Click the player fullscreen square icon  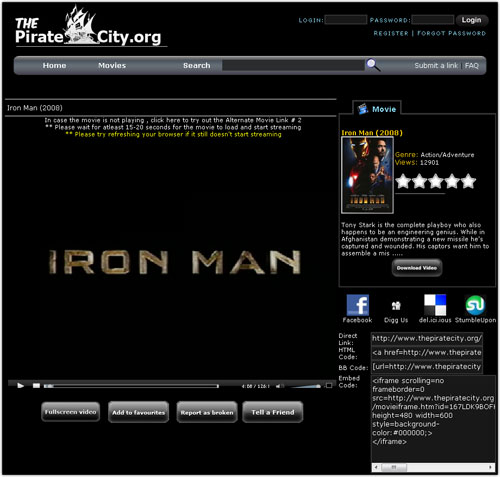(x=329, y=386)
